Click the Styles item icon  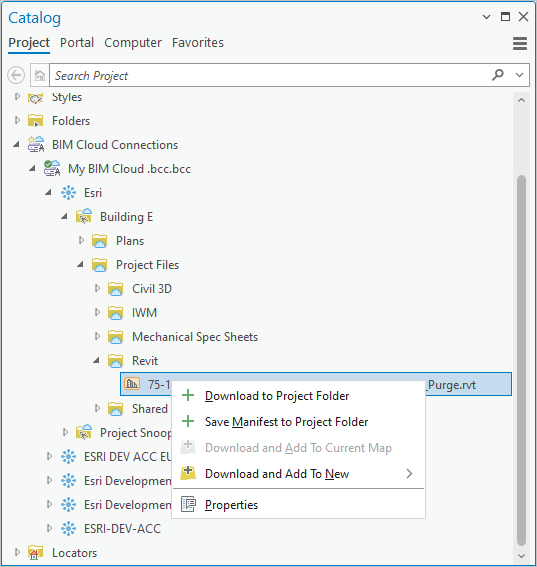point(35,97)
